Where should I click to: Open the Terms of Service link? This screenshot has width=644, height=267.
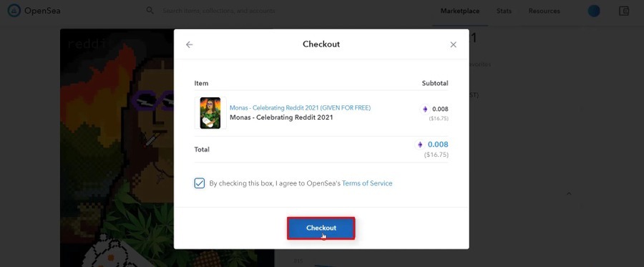367,183
